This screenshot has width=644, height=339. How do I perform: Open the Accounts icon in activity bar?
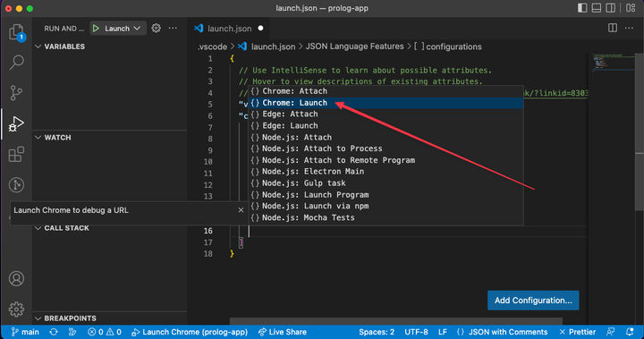pyautogui.click(x=16, y=278)
